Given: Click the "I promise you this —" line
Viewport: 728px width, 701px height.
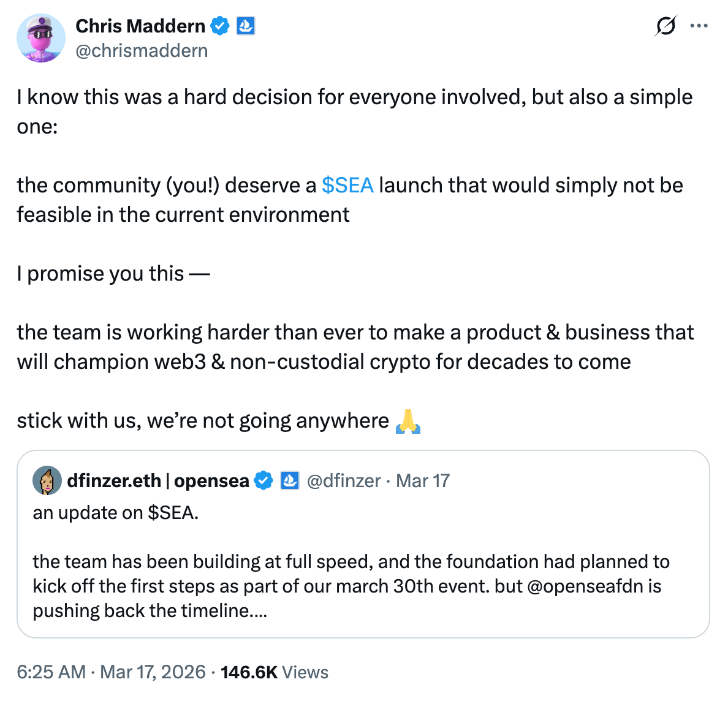Looking at the screenshot, I should [113, 273].
